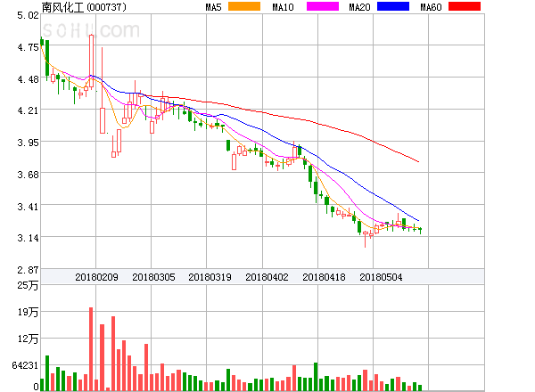Click the 20180402 date label
Screen dimensions: 535x392
pyautogui.click(x=267, y=277)
